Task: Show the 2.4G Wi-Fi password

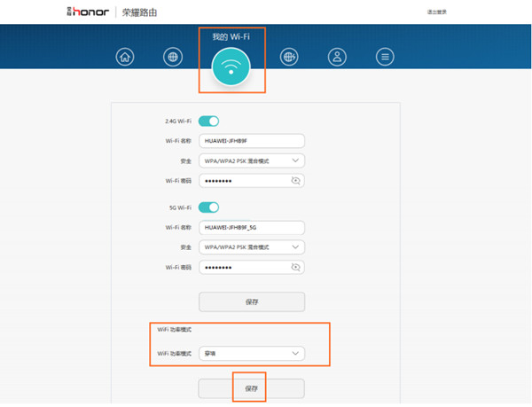Action: pyautogui.click(x=296, y=181)
